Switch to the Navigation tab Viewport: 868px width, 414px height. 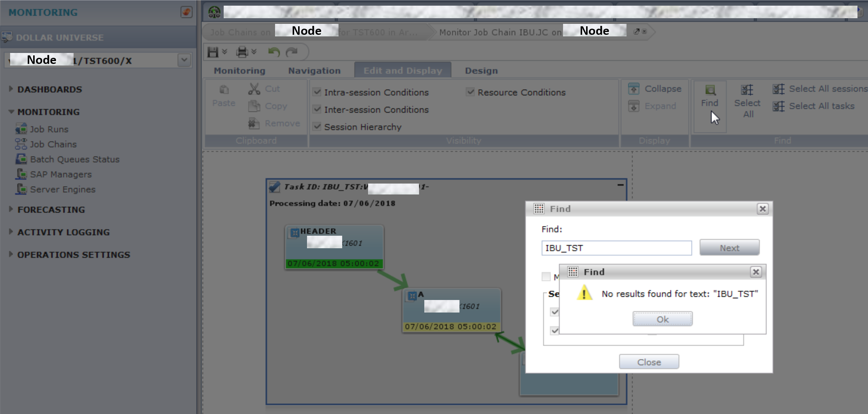(314, 71)
